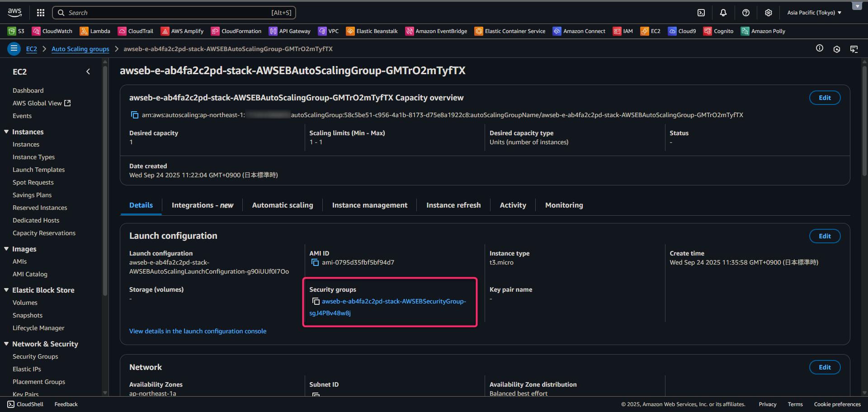Open CloudWatch shortcut in favorites bar
This screenshot has height=412, width=868.
click(52, 31)
